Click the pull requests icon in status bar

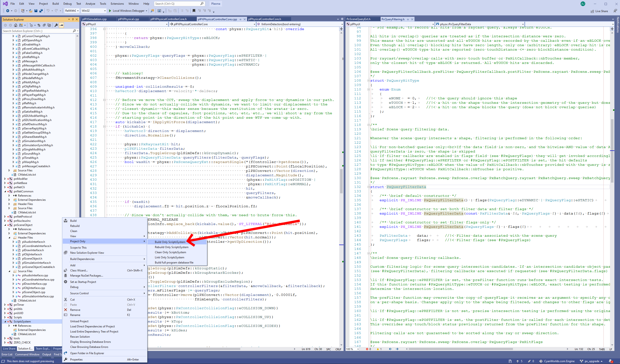point(510,361)
